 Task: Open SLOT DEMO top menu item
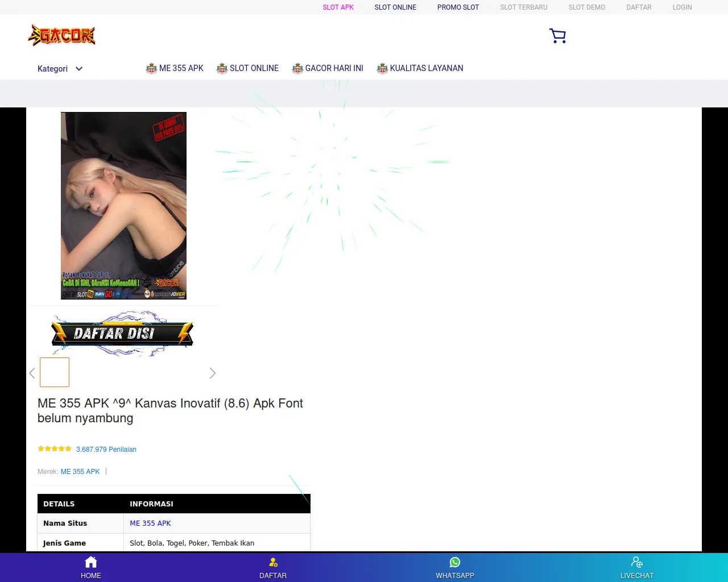pos(587,7)
